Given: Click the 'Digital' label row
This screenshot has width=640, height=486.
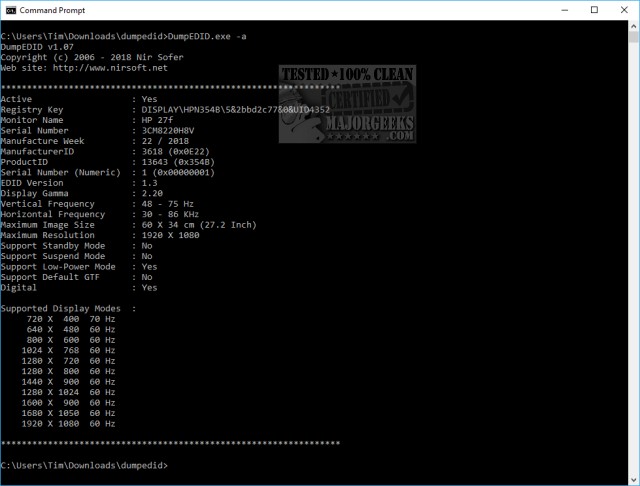Looking at the screenshot, I should (x=79, y=288).
